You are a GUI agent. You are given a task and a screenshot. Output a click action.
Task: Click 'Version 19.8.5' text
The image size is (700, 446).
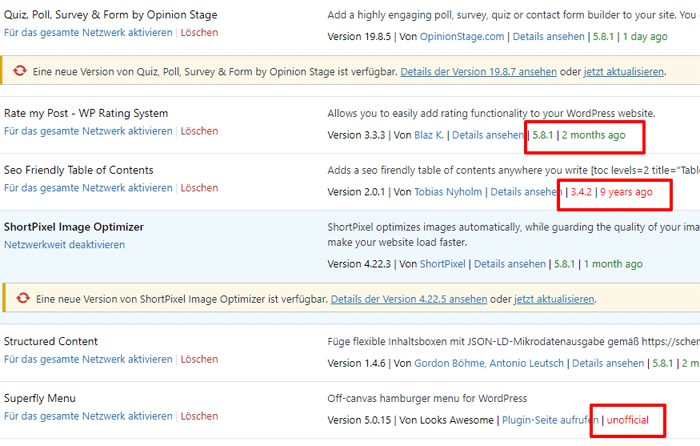359,37
